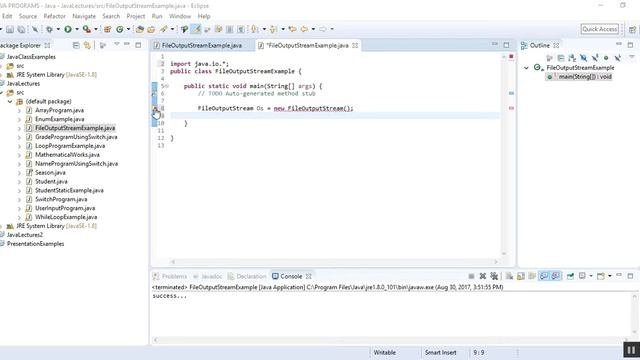640x360 pixels.
Task: Select main(String[]) method in Outline
Action: (578, 77)
